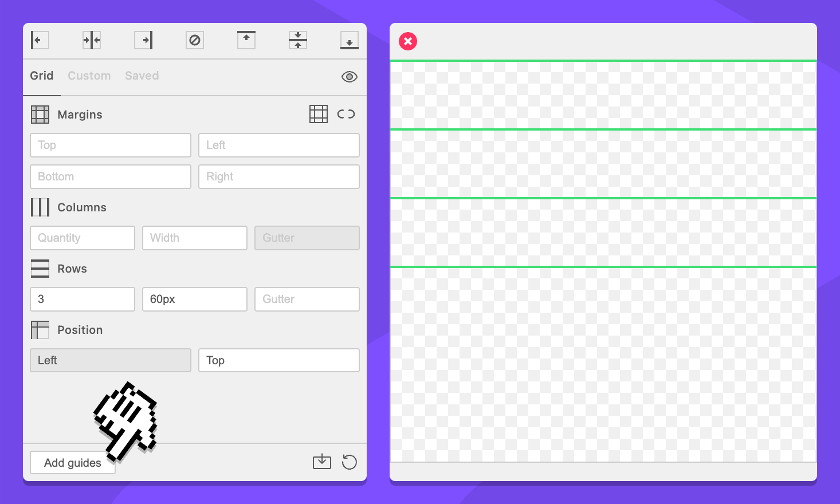Add guide at vertical midpoint

(x=298, y=40)
